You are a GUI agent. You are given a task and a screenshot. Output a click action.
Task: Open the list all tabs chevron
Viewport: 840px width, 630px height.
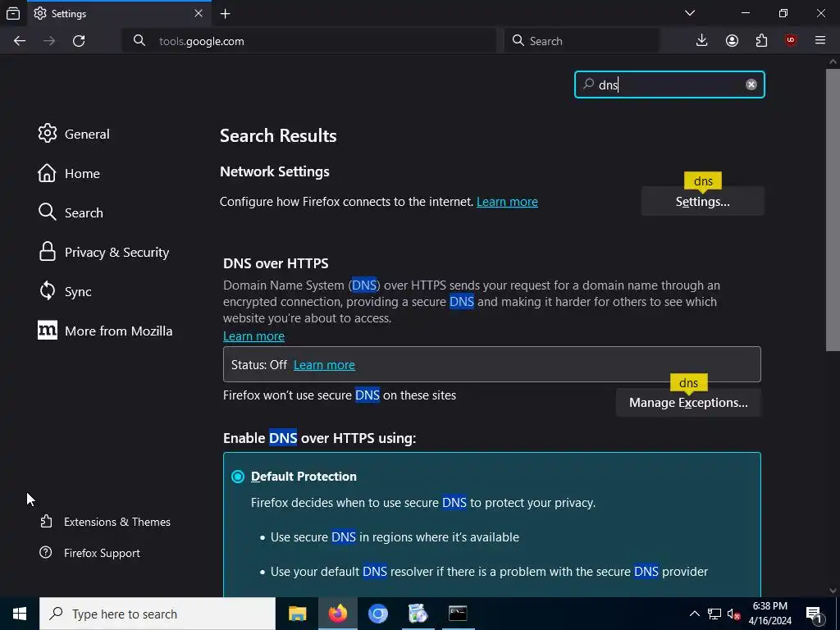690,13
